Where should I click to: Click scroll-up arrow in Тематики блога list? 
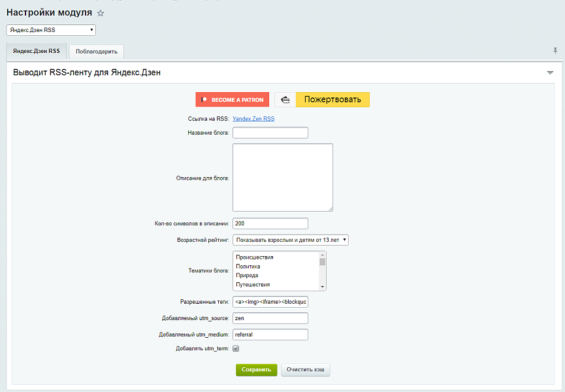(322, 255)
